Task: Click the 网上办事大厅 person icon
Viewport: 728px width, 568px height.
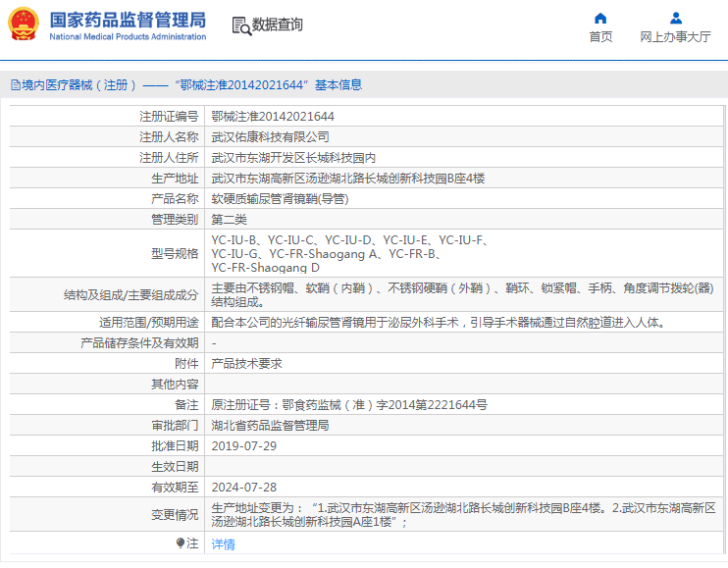Action: click(675, 18)
